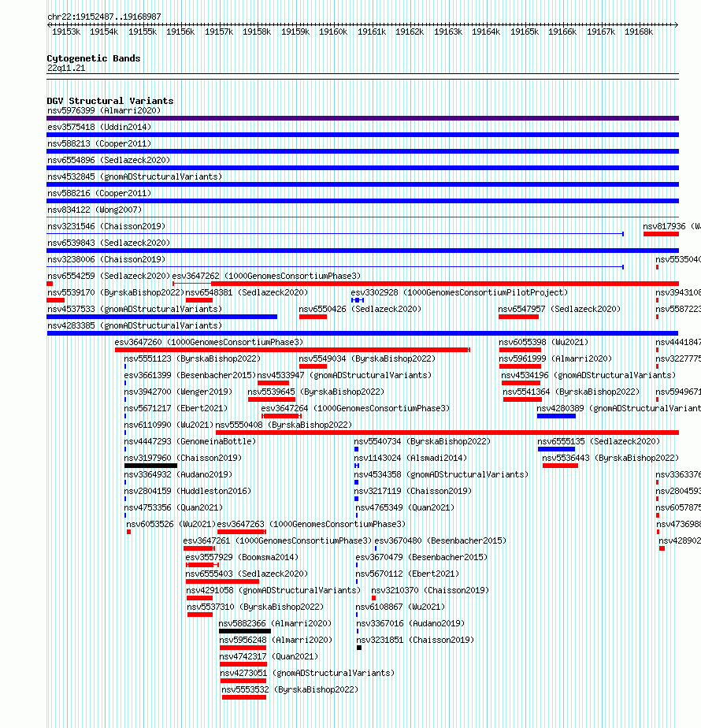Open nsv3197960 (Chaisson2019) variant
701x728 pixels.
(183, 459)
